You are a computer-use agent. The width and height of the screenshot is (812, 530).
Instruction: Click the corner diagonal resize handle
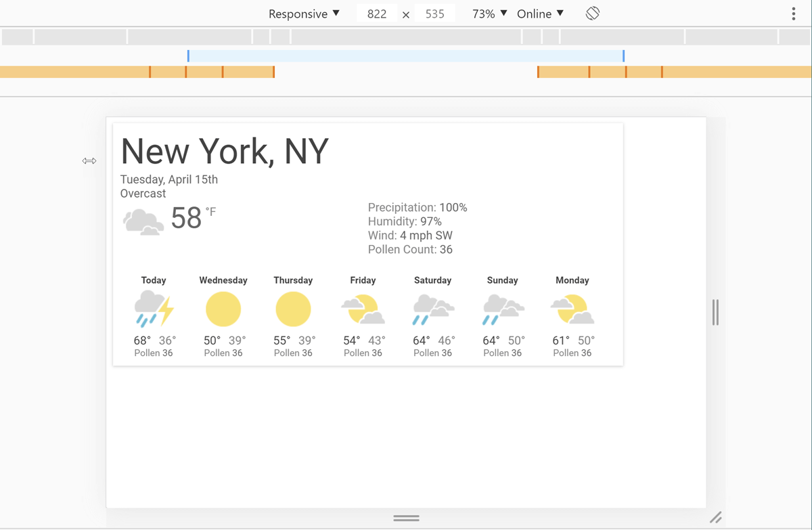(715, 518)
